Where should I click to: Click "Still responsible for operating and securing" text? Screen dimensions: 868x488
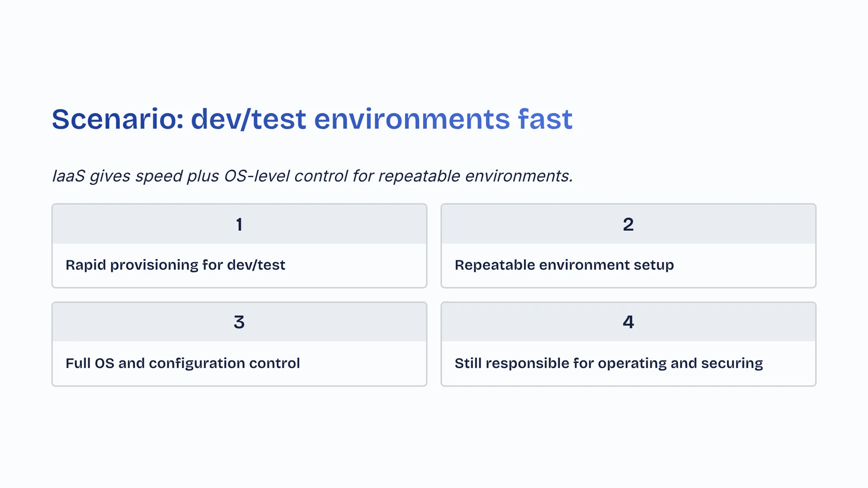coord(609,363)
